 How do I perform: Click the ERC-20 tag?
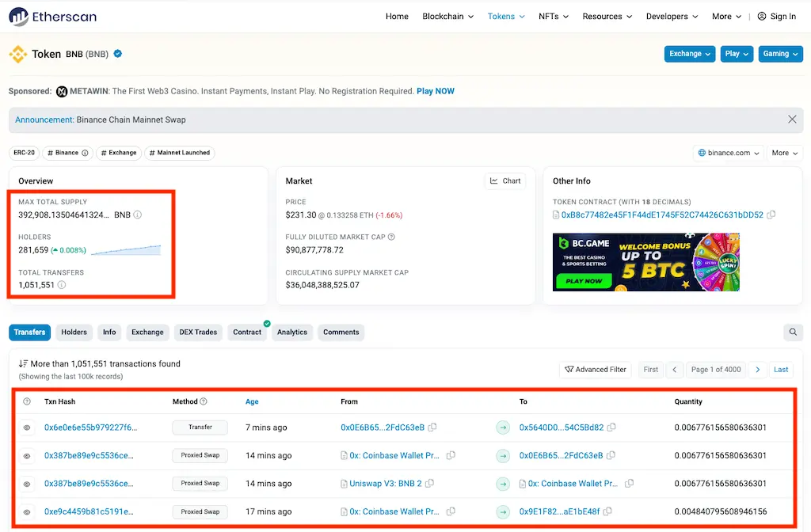[24, 153]
